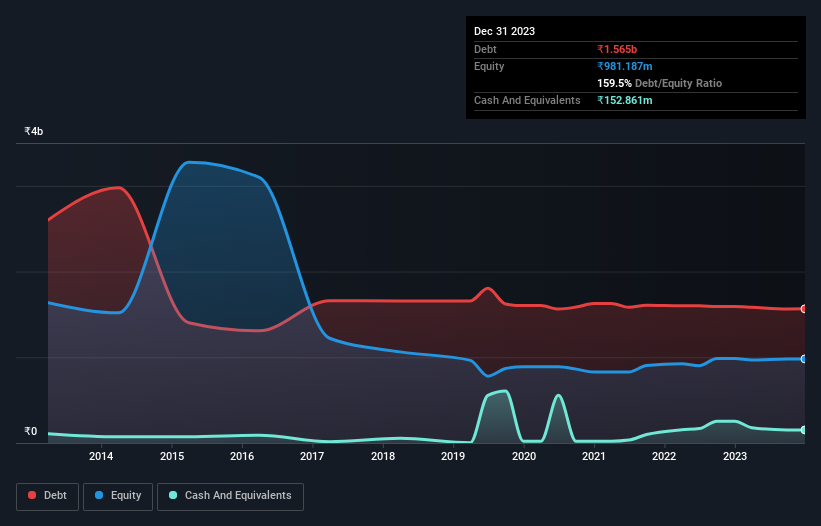The height and width of the screenshot is (526, 821).
Task: Click the ₹4b y-axis label
Action: [34, 131]
